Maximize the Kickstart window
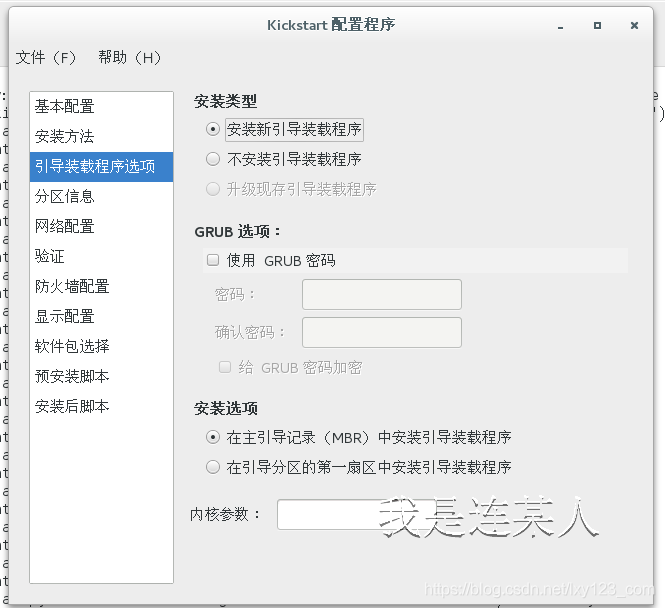The width and height of the screenshot is (665, 608). click(x=597, y=26)
